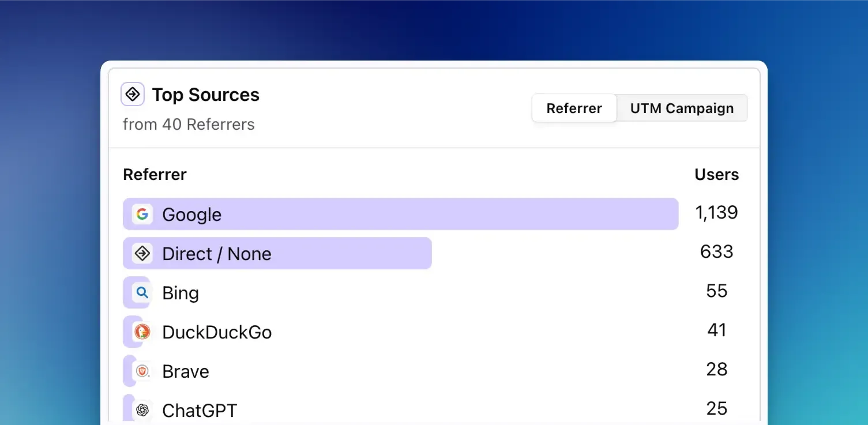The height and width of the screenshot is (425, 868).
Task: Open the Google referrer entry
Action: (192, 214)
